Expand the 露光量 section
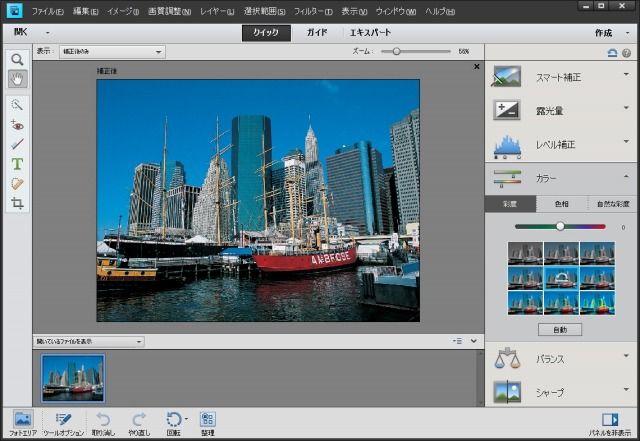 click(626, 108)
